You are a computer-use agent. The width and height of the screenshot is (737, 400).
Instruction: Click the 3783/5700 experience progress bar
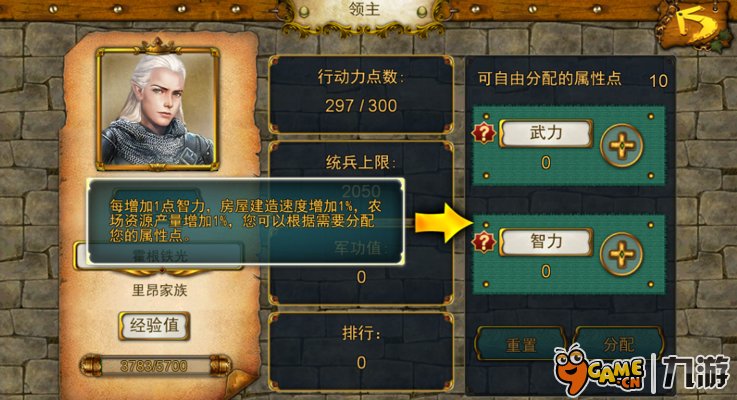pyautogui.click(x=154, y=366)
